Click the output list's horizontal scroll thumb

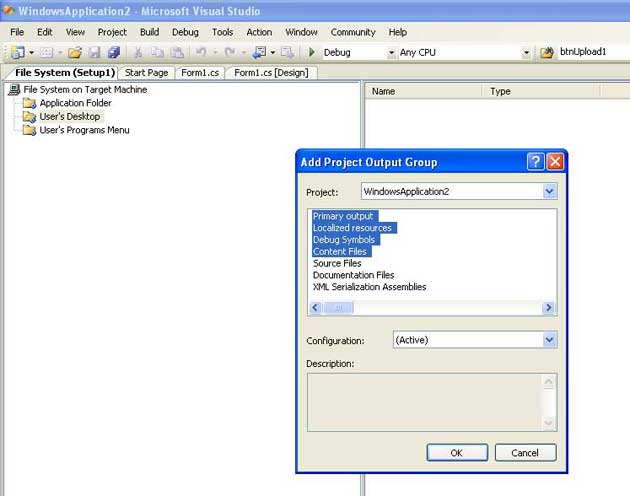338,308
